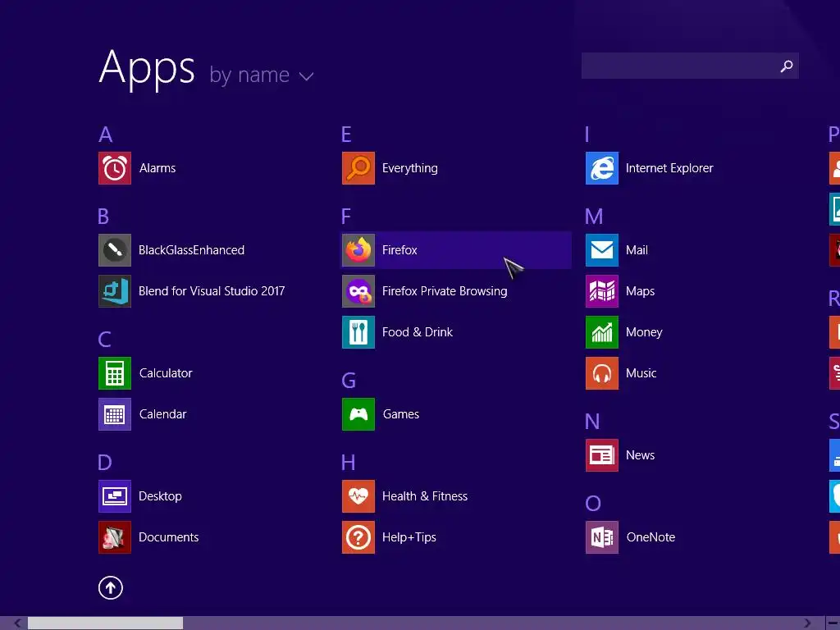
Task: Click the 'Money' text label
Action: pos(644,333)
